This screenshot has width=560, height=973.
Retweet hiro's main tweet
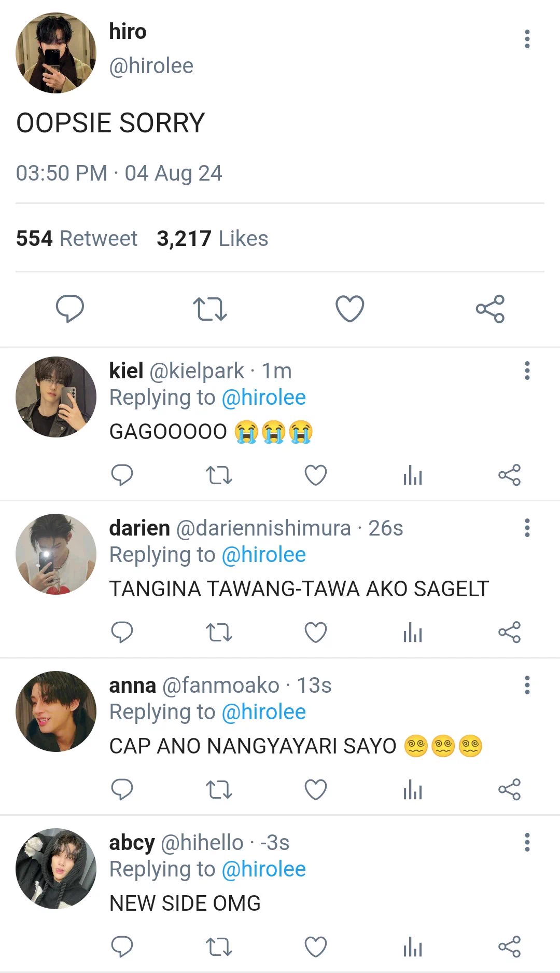click(x=210, y=309)
